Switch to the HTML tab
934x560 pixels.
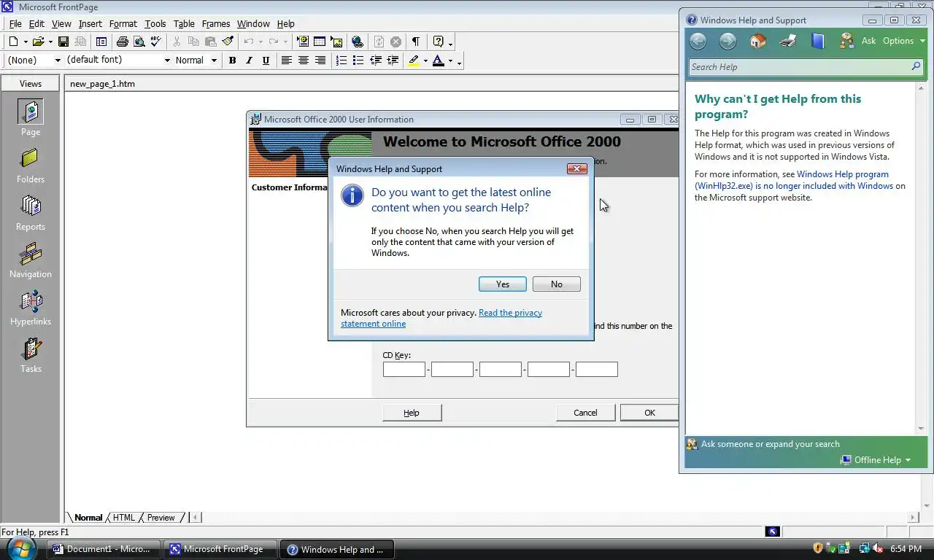pos(124,518)
